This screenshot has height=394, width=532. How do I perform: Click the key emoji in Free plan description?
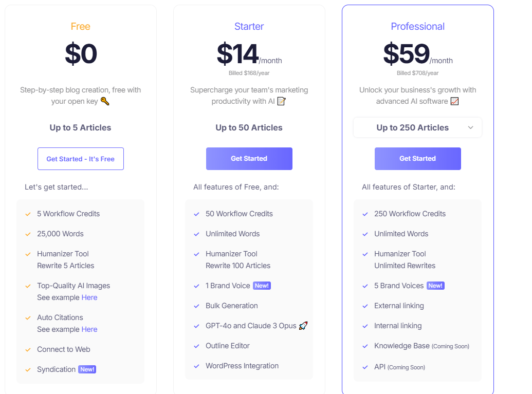point(105,101)
